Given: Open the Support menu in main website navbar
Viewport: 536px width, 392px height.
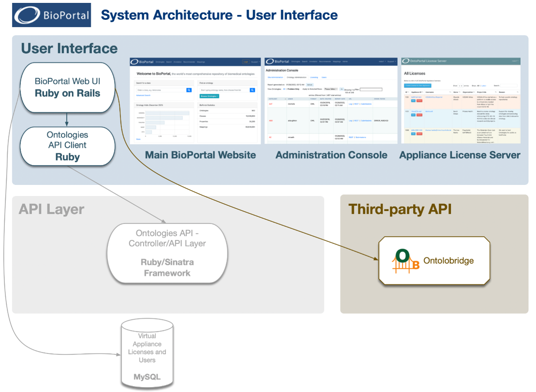Looking at the screenshot, I should (x=255, y=61).
